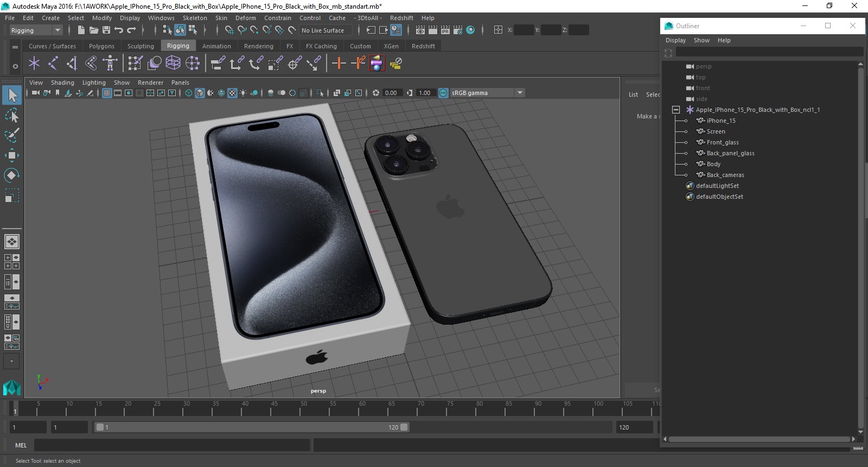The height and width of the screenshot is (467, 868).
Task: Apply the Point constraint icon
Action: [x=237, y=64]
